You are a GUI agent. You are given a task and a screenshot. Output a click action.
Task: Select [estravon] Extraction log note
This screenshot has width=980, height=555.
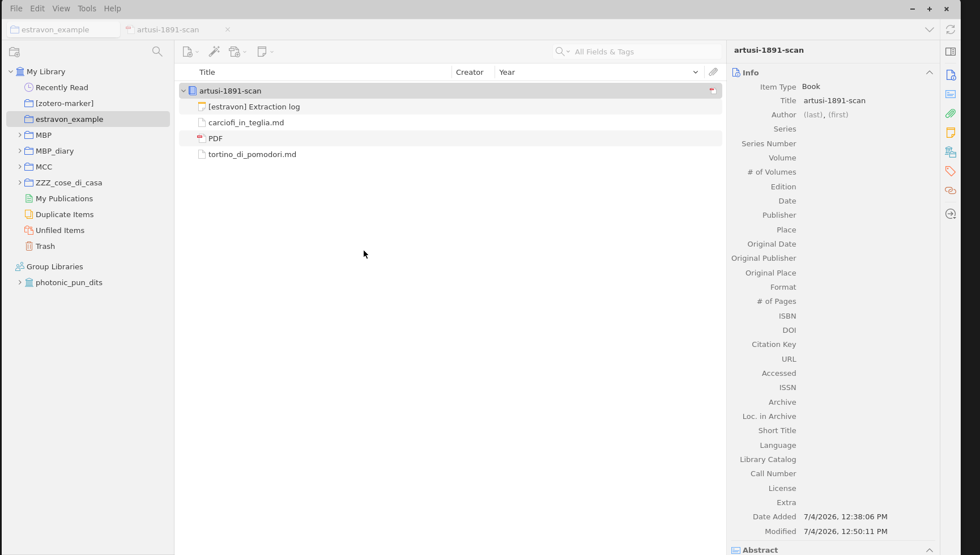450,107
